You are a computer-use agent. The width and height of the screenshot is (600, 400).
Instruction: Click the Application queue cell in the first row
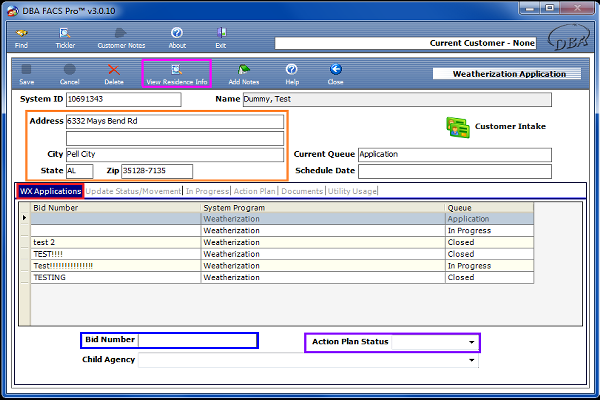coord(489,219)
